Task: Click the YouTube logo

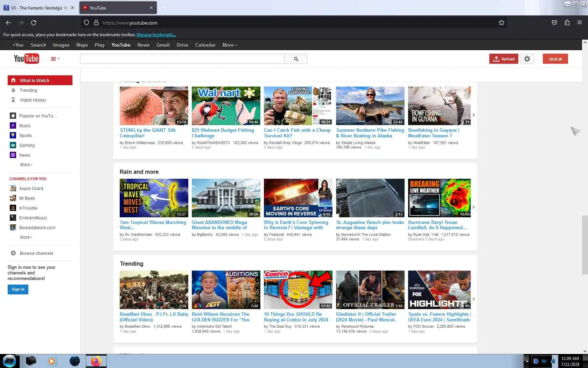Action: (26, 59)
